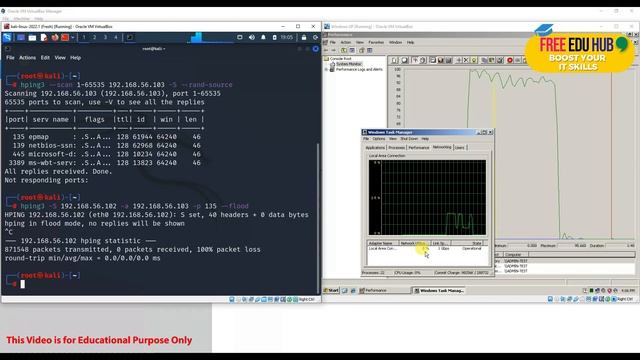
Task: Open the terminal Edit menu
Action: pos(45,58)
